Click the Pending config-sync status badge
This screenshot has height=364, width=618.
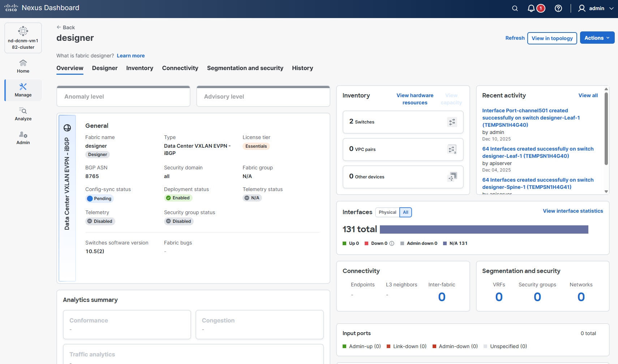(99, 199)
